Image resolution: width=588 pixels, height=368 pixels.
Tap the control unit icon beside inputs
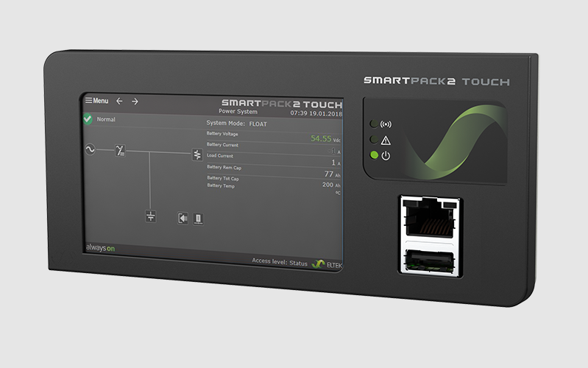click(199, 219)
